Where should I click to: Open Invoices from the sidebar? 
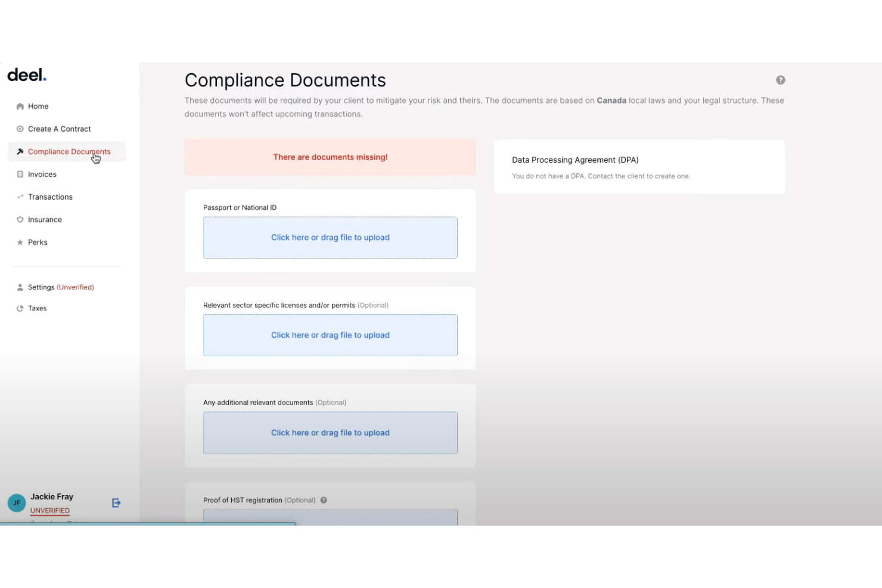coord(41,174)
